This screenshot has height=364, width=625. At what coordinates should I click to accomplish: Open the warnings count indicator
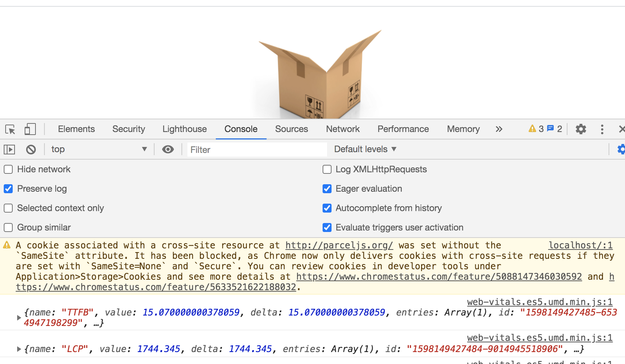pos(536,129)
